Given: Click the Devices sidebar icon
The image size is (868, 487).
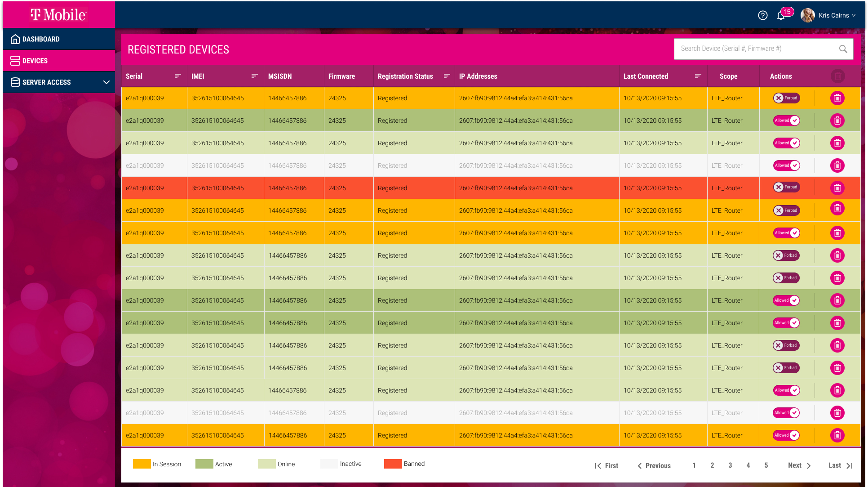Looking at the screenshot, I should (x=15, y=61).
